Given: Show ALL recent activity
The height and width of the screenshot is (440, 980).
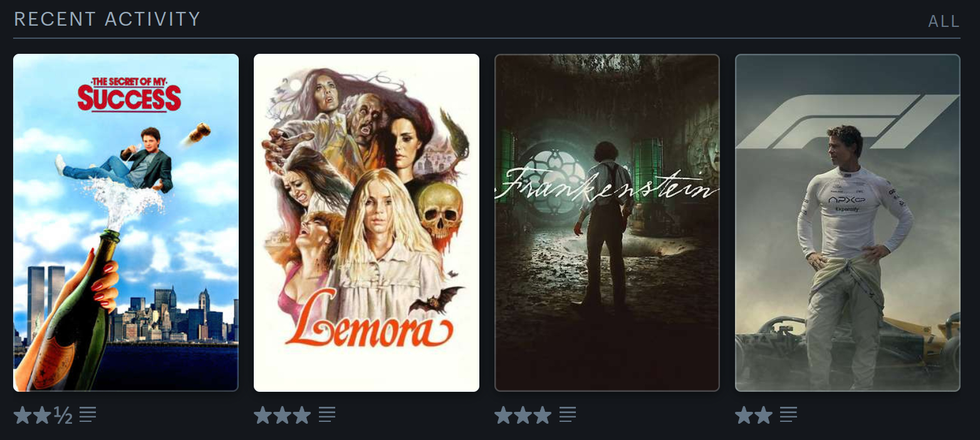Looking at the screenshot, I should tap(944, 21).
